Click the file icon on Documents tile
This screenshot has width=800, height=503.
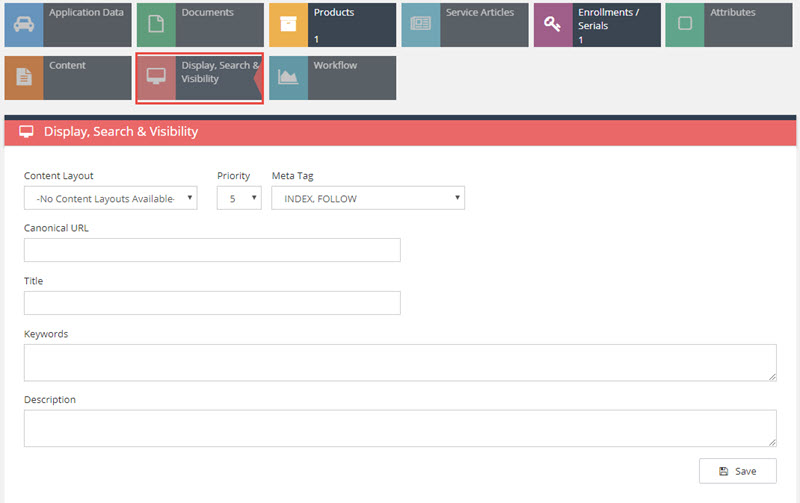tap(156, 23)
